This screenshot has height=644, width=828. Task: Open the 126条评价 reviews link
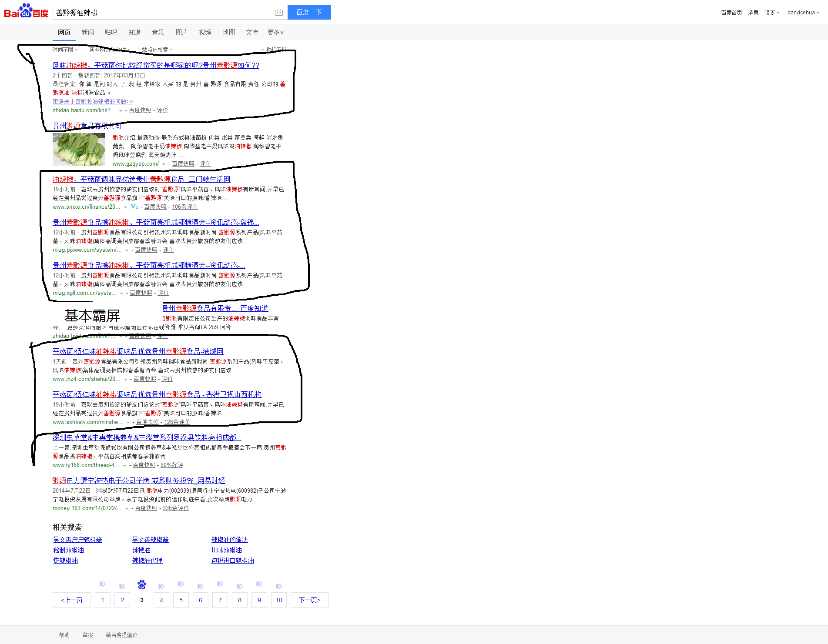point(177,422)
